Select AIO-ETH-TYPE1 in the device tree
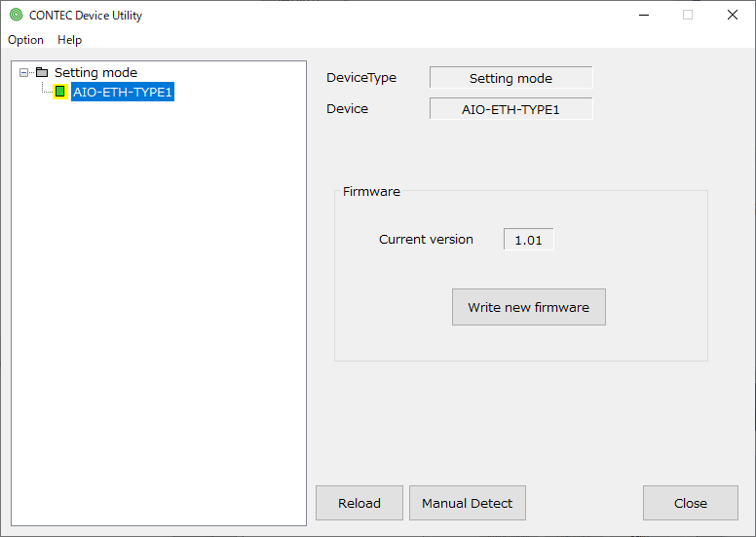The width and height of the screenshot is (756, 537). (x=122, y=93)
